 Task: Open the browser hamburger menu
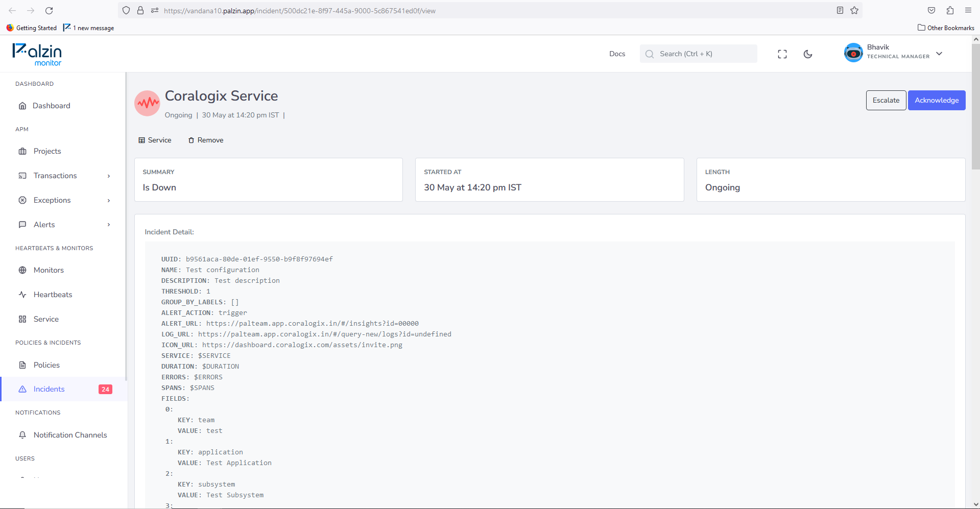click(968, 10)
